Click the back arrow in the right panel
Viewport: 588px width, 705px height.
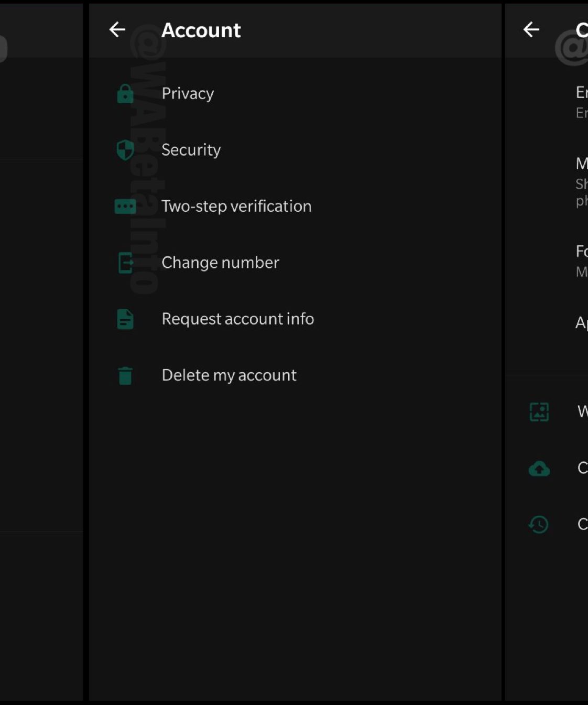coord(531,30)
